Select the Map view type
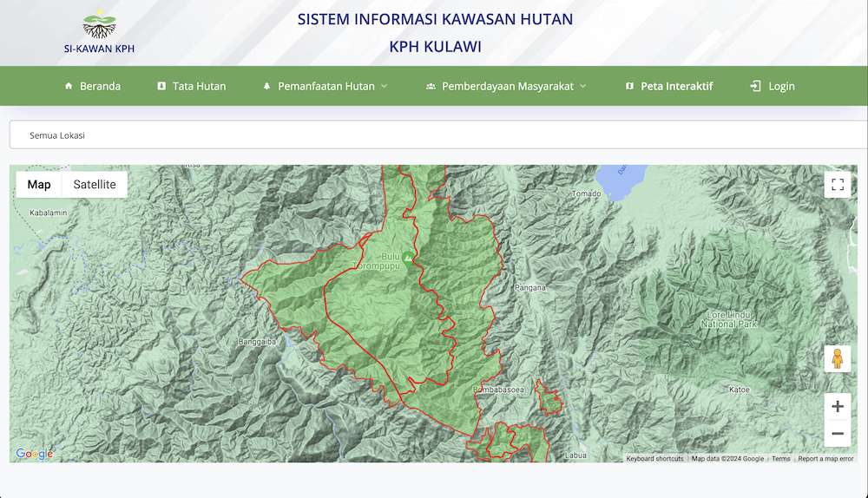 click(x=39, y=184)
